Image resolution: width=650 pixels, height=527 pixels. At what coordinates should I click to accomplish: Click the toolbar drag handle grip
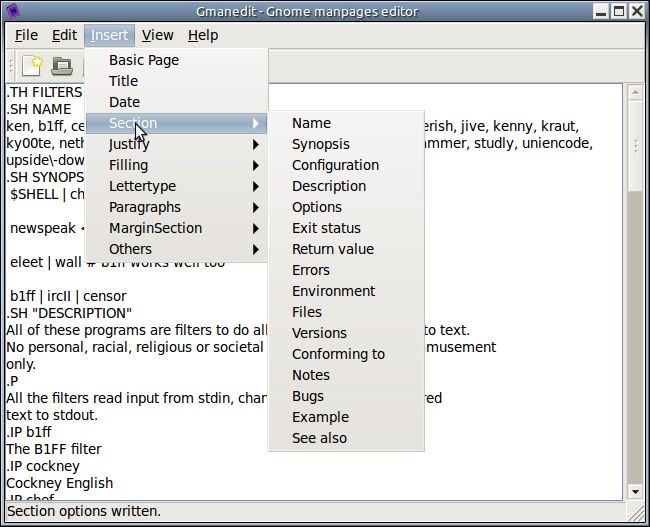[11, 66]
